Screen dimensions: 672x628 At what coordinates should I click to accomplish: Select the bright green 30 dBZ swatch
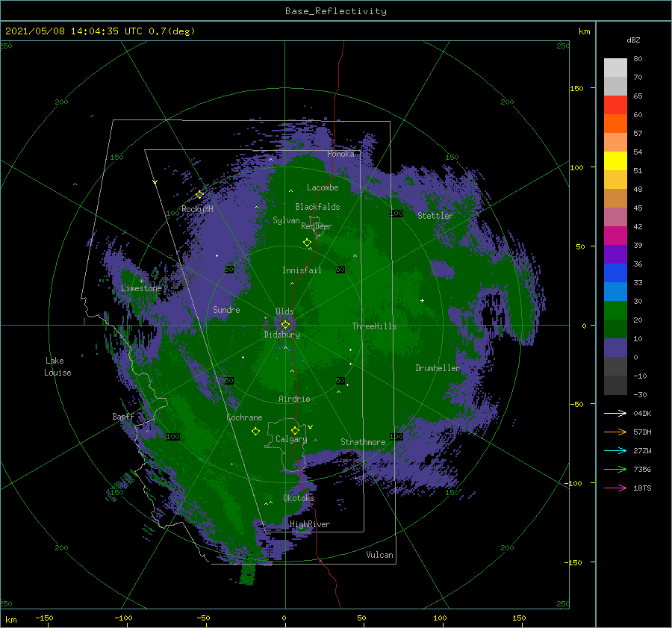point(615,311)
